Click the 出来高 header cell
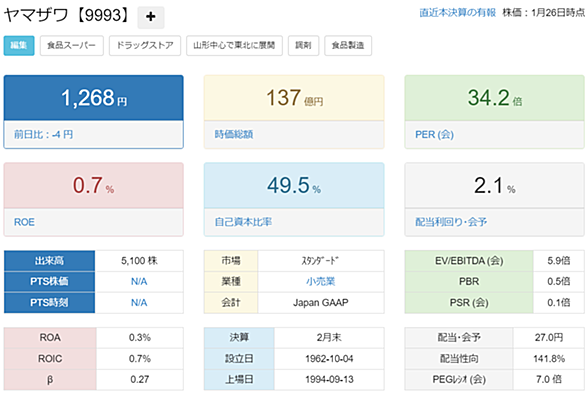The image size is (586, 394). pos(49,261)
